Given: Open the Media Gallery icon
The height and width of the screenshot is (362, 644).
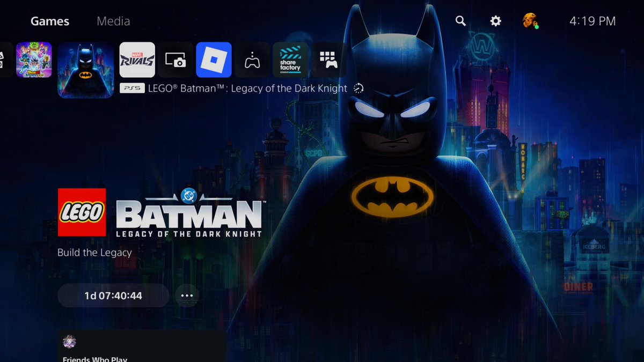Looking at the screenshot, I should (175, 60).
